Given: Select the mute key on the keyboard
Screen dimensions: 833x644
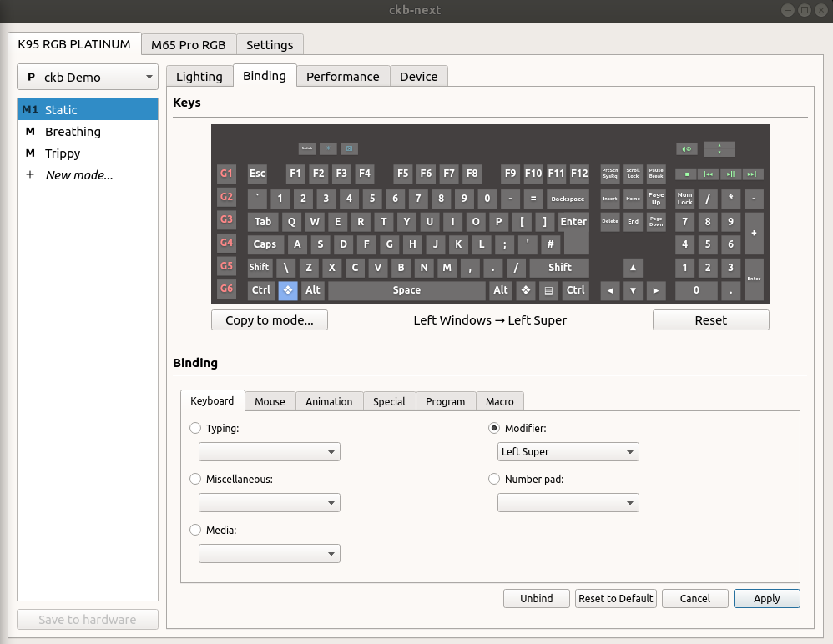Looking at the screenshot, I should pyautogui.click(x=686, y=148).
